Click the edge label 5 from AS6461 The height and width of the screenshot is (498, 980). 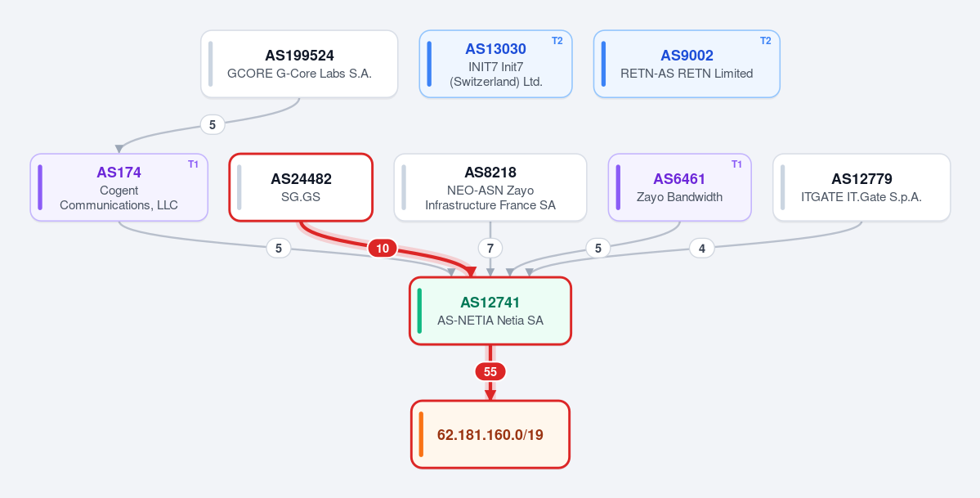pos(598,249)
